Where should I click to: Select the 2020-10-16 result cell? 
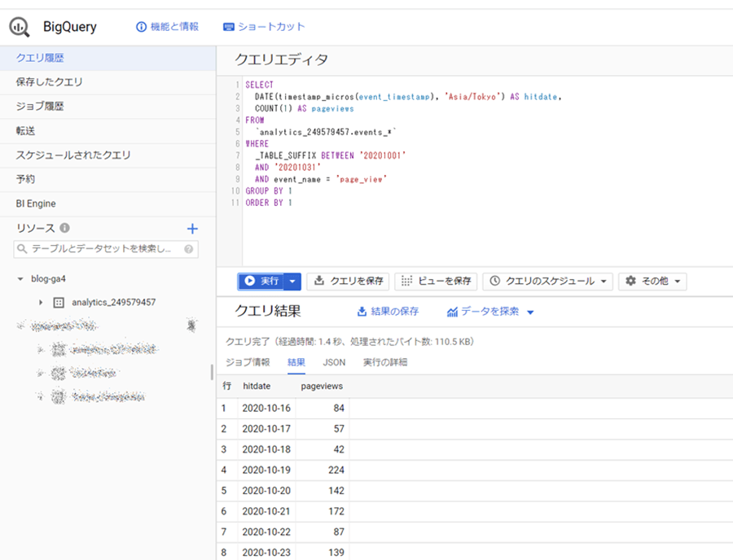click(x=266, y=409)
